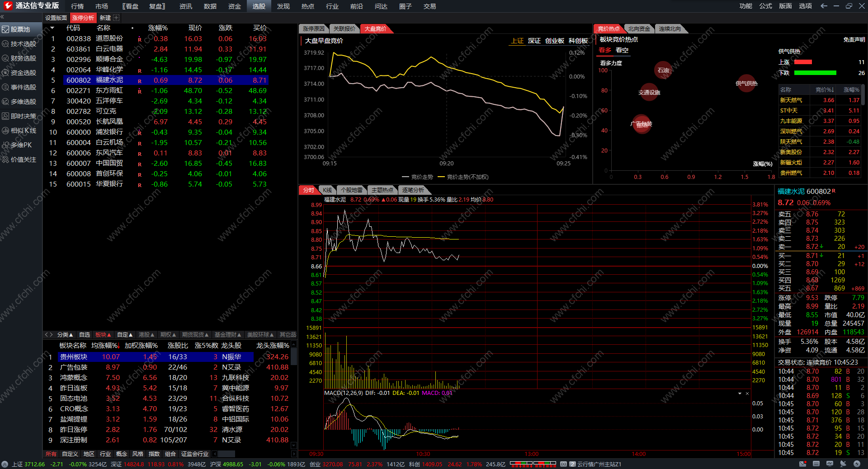Expand the 板块 menu

(x=103, y=335)
